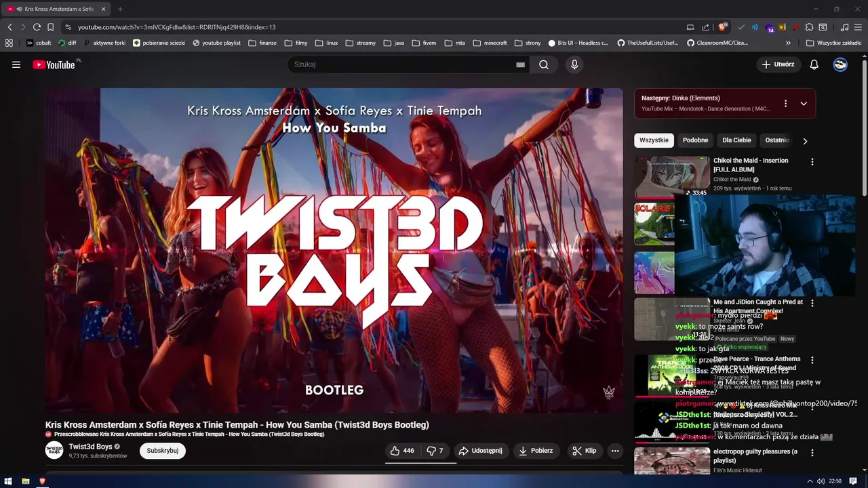Open File Explorer from the taskbar
868x488 pixels.
pos(25,481)
